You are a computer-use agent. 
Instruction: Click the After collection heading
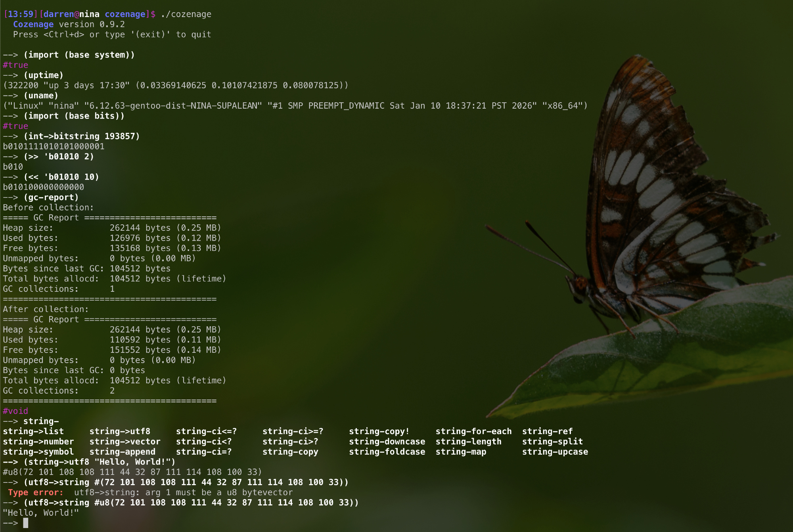[46, 309]
